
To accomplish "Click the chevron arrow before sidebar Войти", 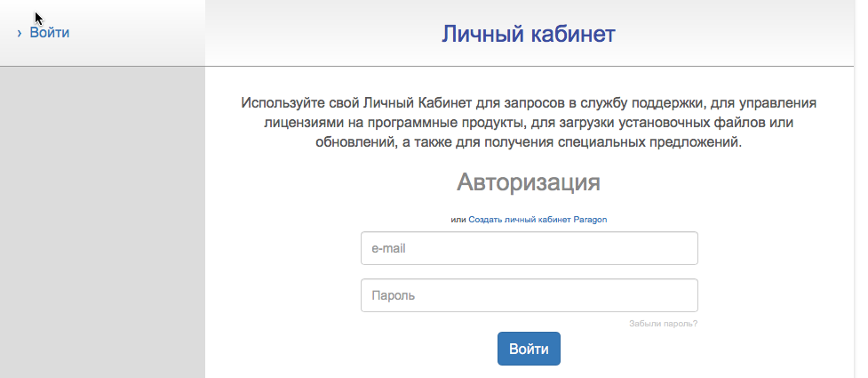I will tap(20, 33).
